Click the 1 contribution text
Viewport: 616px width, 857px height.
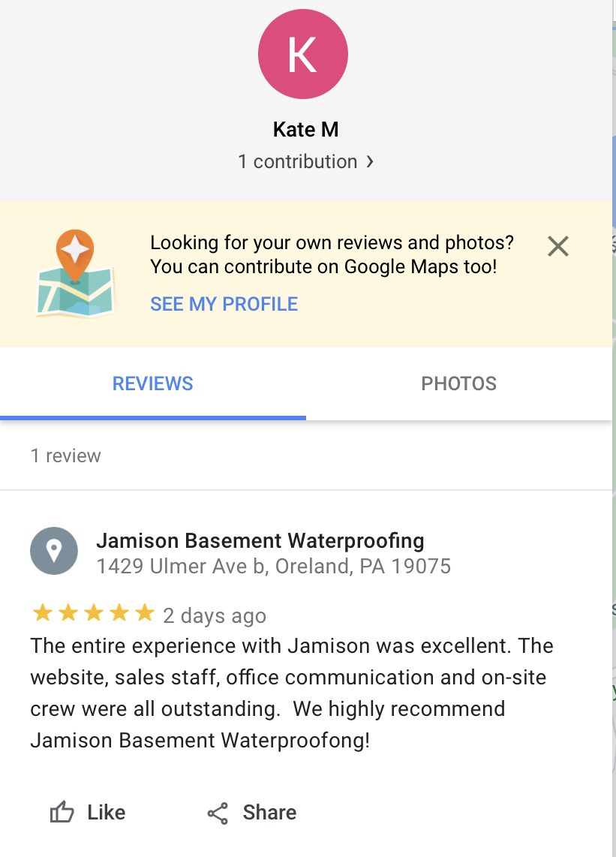click(x=297, y=162)
